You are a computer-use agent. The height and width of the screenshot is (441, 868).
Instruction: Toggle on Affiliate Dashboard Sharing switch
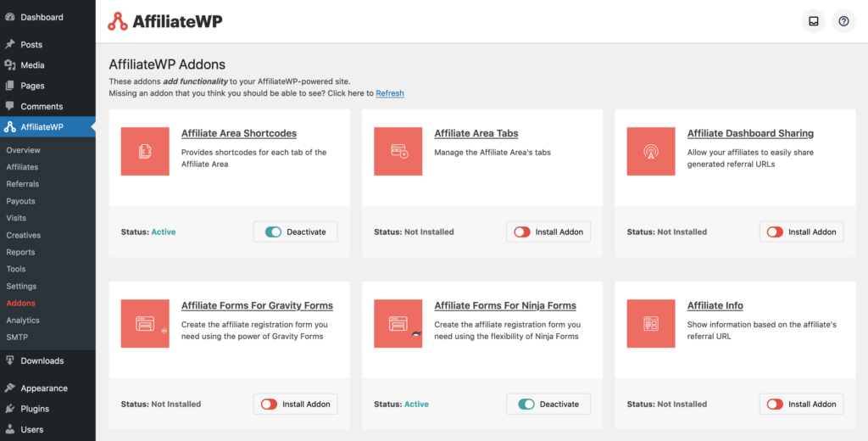point(775,232)
